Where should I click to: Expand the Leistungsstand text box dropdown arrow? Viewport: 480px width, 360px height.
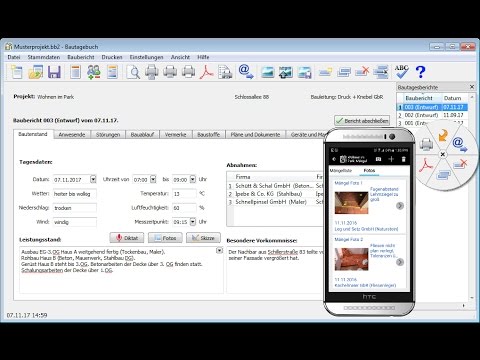coord(219,250)
